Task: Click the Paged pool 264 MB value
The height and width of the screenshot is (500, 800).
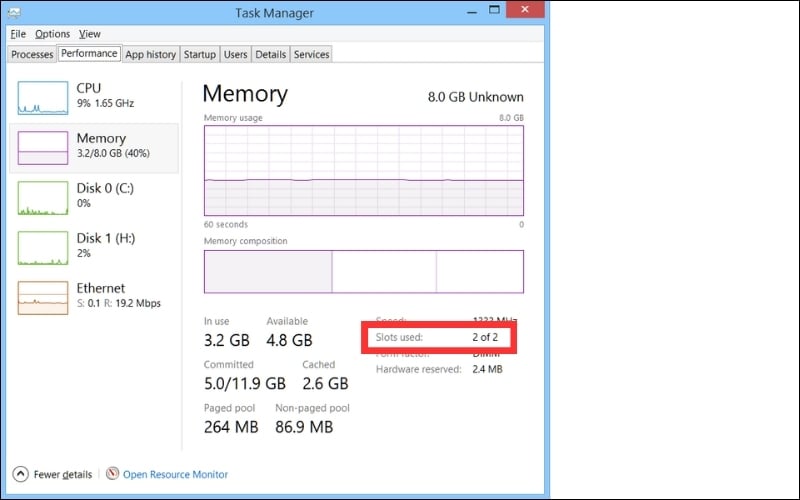Action: (231, 427)
